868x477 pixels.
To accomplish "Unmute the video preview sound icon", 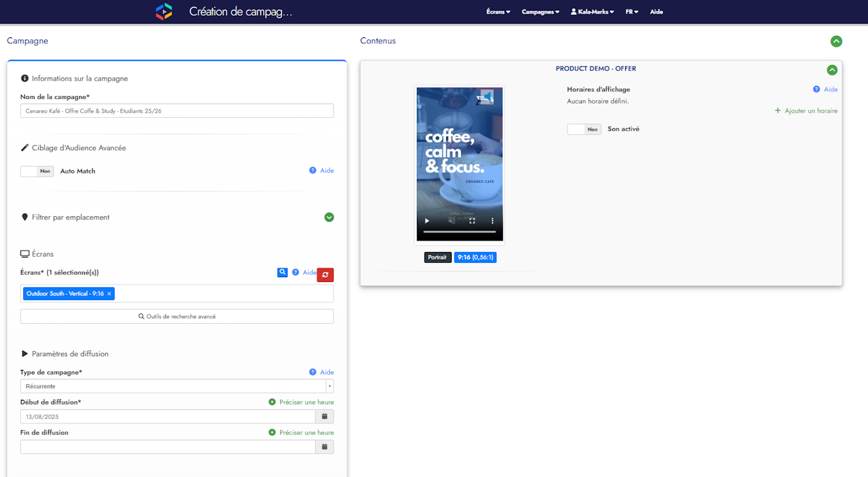I will [x=452, y=221].
